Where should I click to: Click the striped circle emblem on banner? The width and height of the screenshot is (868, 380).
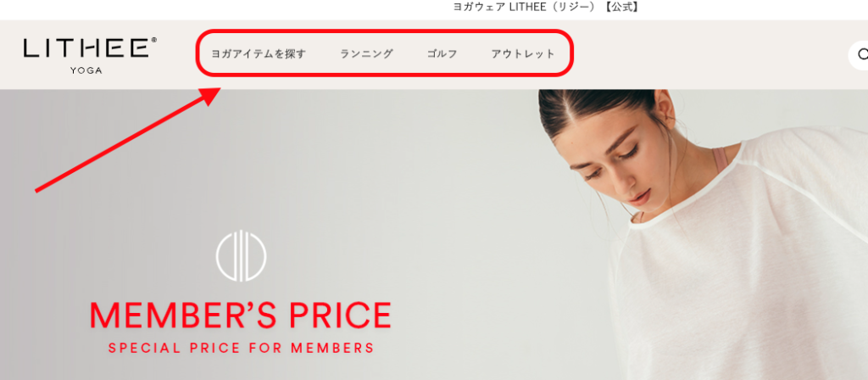pyautogui.click(x=241, y=255)
